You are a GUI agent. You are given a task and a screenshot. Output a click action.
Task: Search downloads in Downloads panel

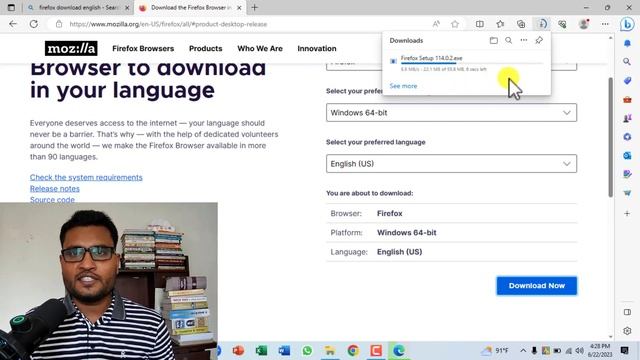[509, 40]
